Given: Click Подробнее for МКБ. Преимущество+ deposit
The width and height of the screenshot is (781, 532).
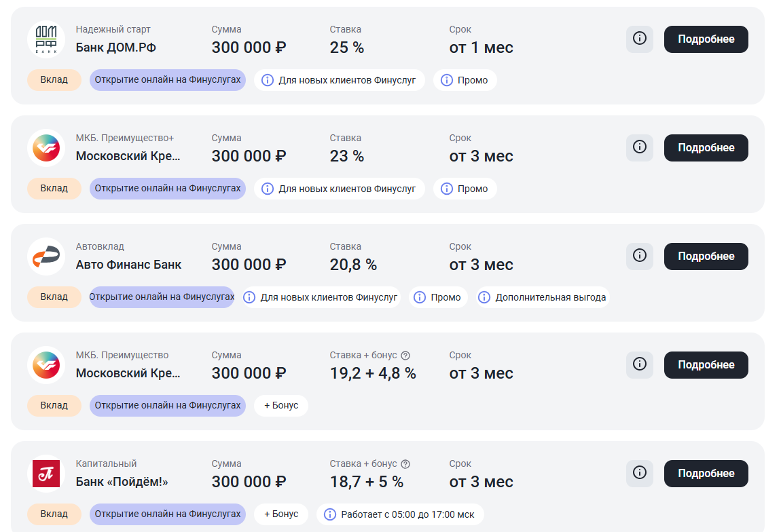Looking at the screenshot, I should 706,148.
